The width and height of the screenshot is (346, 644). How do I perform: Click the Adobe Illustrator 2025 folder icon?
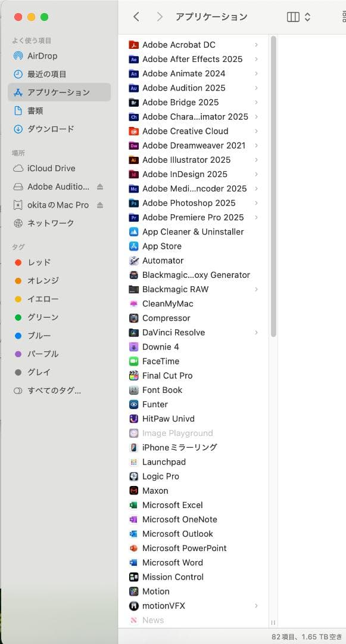(x=133, y=160)
